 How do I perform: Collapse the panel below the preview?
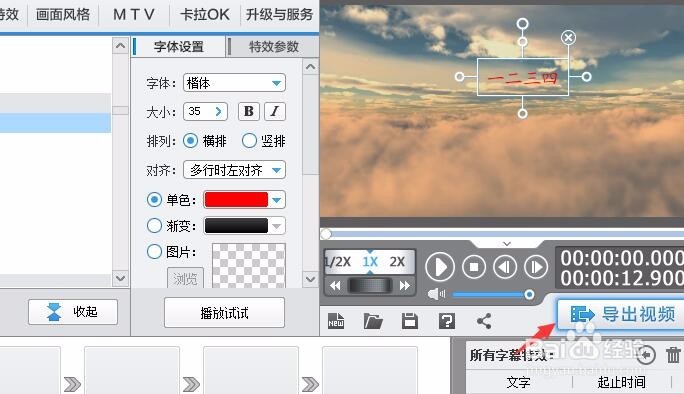coord(506,243)
